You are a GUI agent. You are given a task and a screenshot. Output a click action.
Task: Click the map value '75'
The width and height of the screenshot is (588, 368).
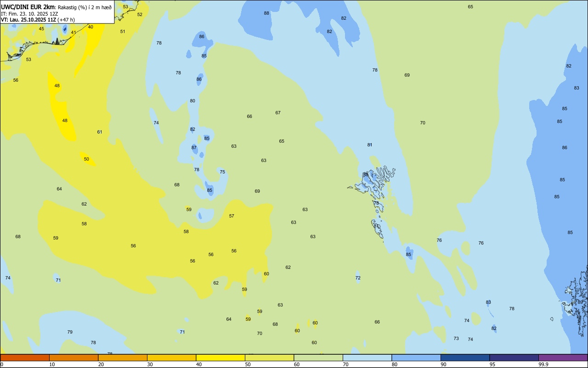coord(222,172)
